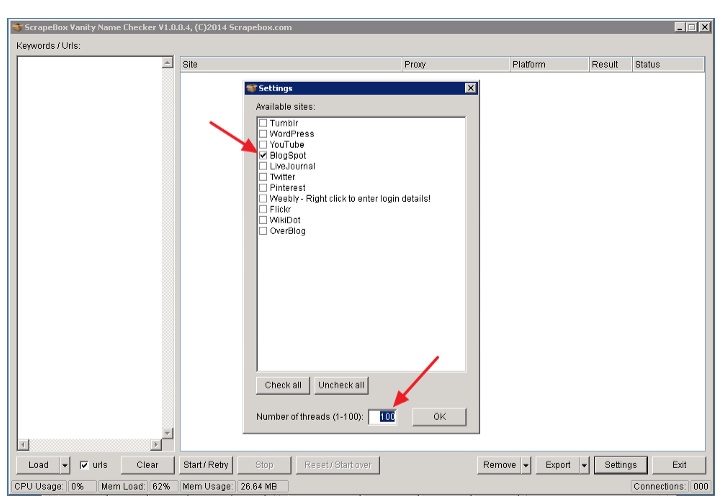Close the Settings dialog
Viewport: 720px width, 504px height.
point(471,88)
